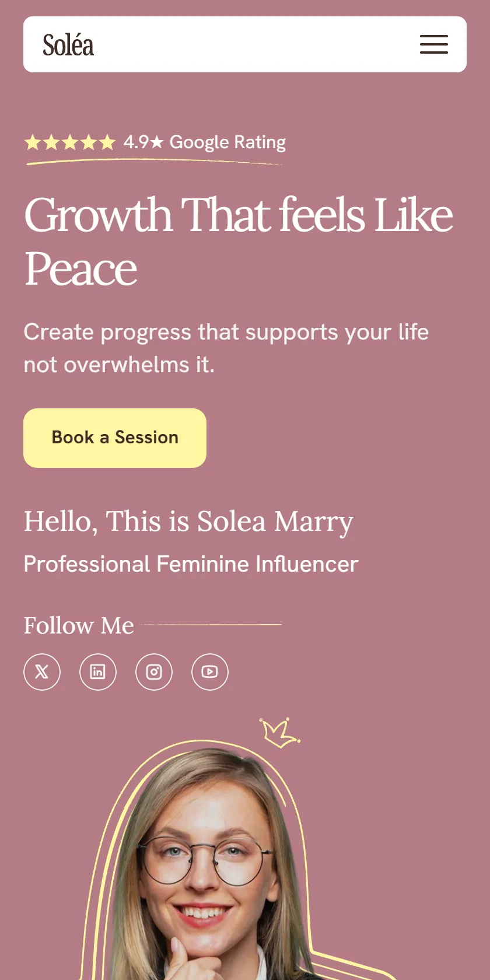Click the 4.9 Google Rating text

(x=205, y=142)
